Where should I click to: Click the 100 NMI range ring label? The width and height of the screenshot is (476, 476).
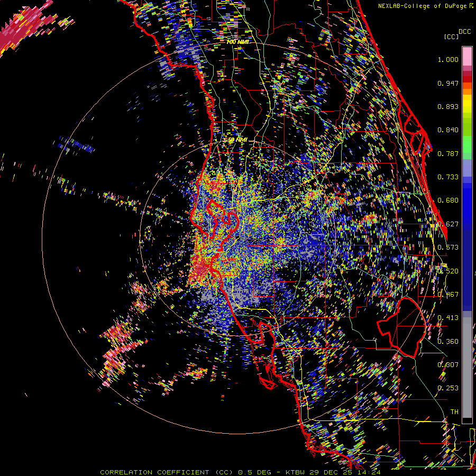coord(237,42)
